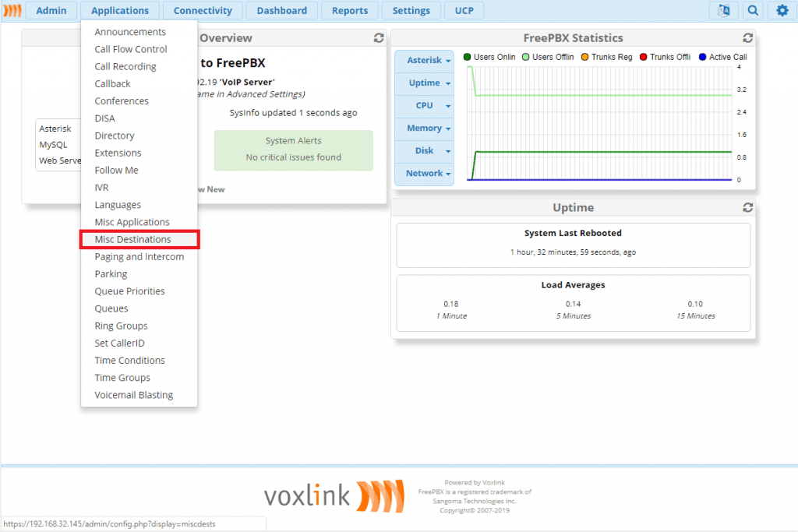Open IVR module
Viewport: 798px width, 532px height.
(139, 187)
